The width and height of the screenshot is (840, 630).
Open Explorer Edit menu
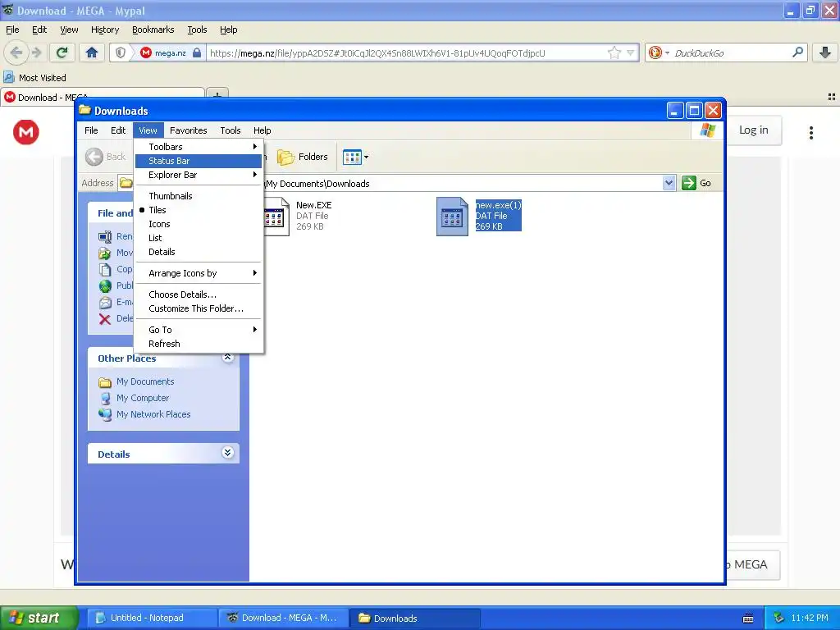tap(118, 130)
